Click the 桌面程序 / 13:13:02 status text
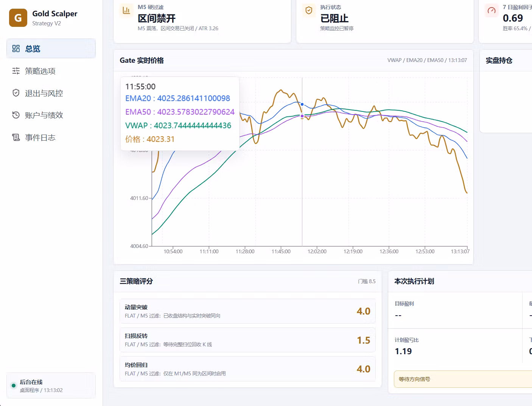Image resolution: width=532 pixels, height=406 pixels. coord(41,390)
